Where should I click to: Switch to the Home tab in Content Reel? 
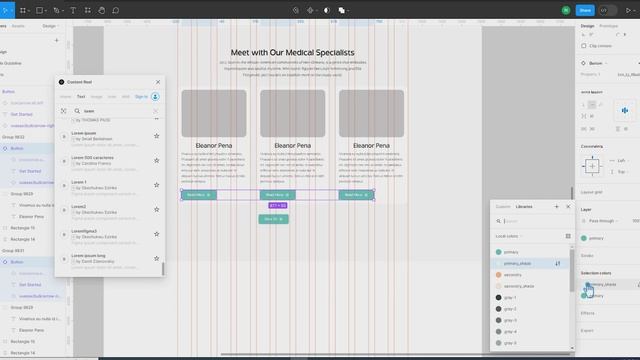tap(65, 97)
